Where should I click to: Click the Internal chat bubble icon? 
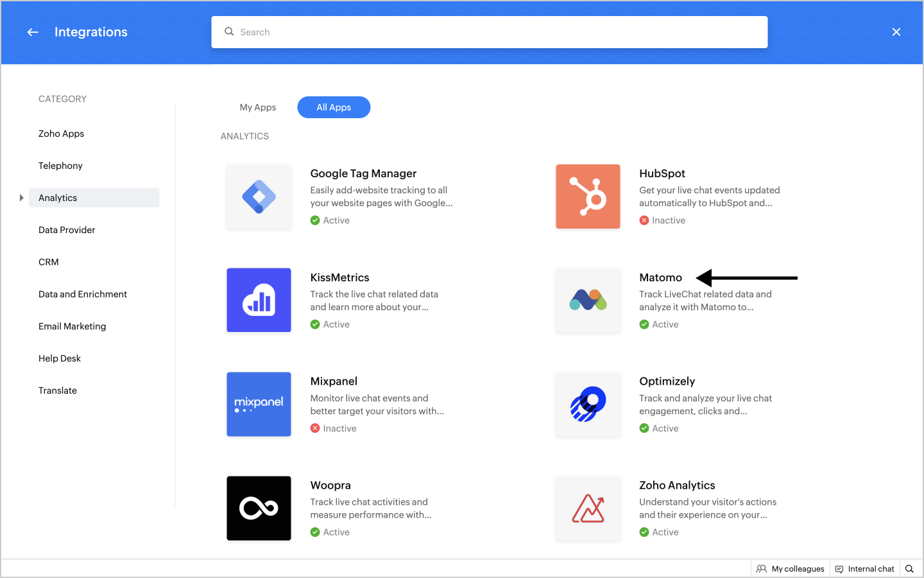coord(839,569)
